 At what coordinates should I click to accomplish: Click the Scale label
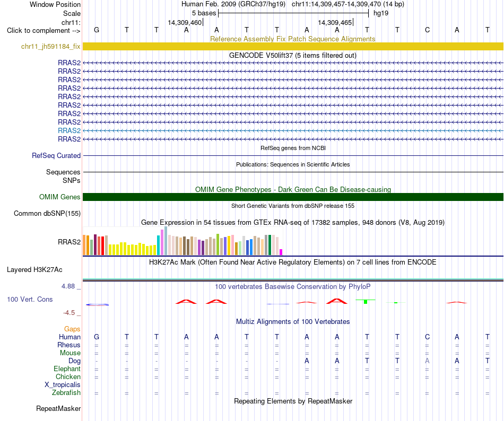pyautogui.click(x=72, y=13)
